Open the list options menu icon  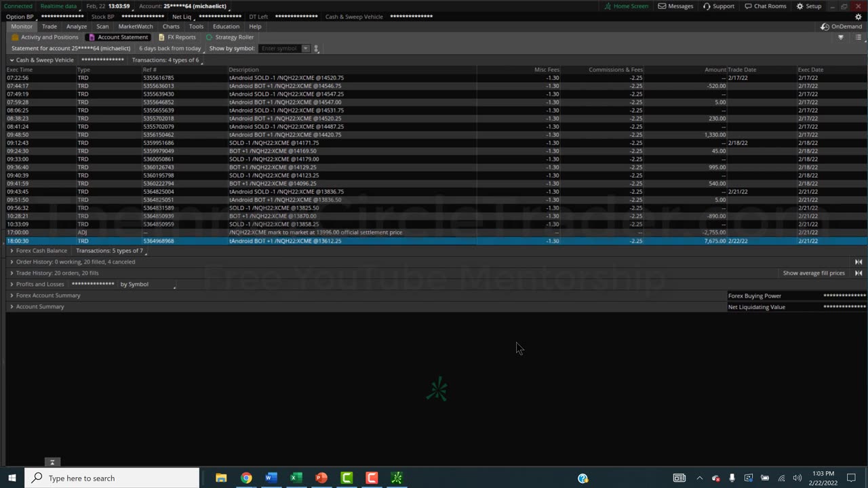(x=858, y=37)
